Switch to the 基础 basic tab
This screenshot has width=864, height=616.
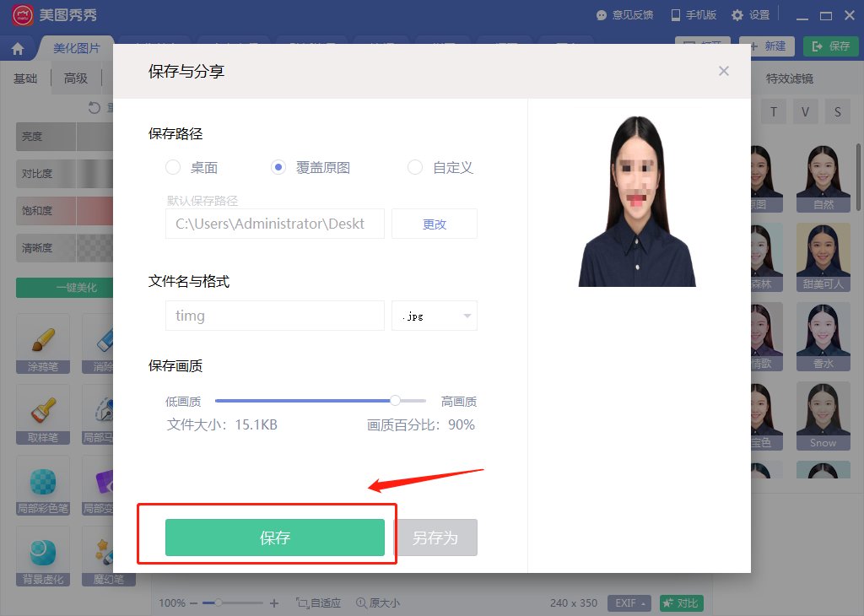click(x=24, y=78)
